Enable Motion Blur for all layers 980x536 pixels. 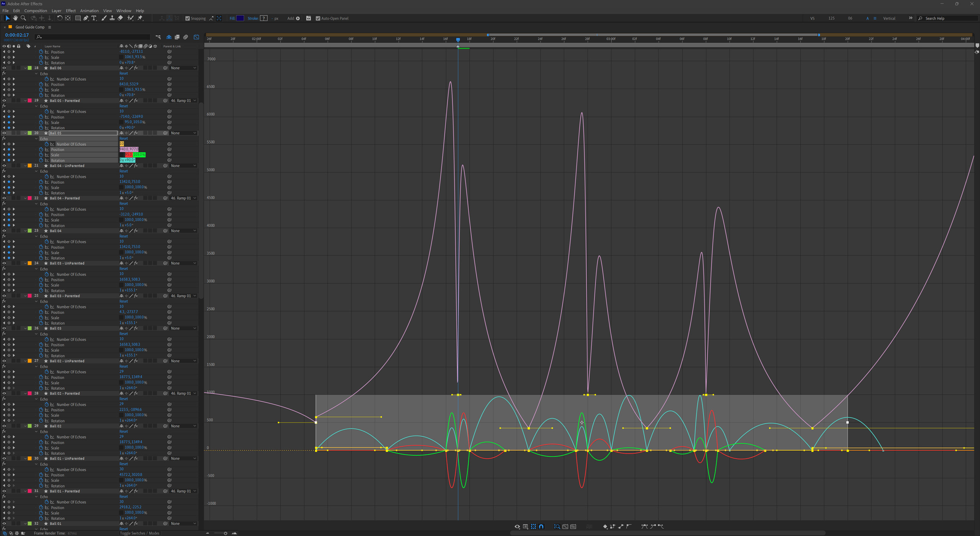186,37
